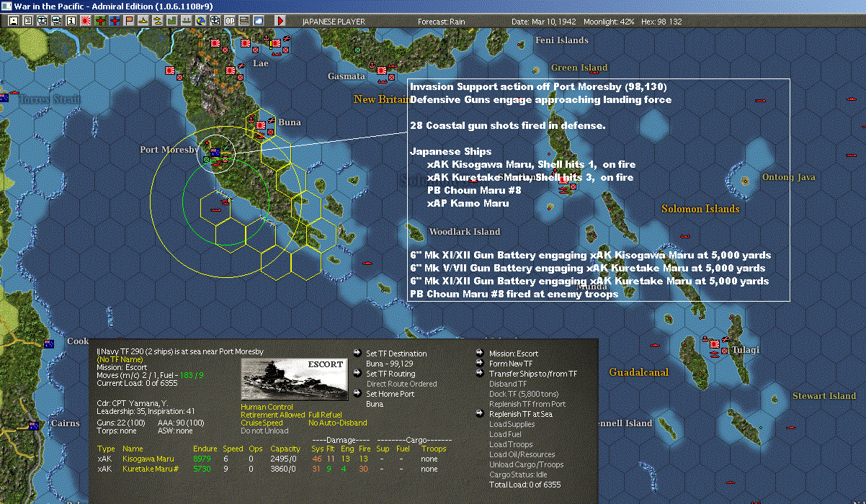Click Load Supplies option
The height and width of the screenshot is (504, 866).
[x=512, y=424]
